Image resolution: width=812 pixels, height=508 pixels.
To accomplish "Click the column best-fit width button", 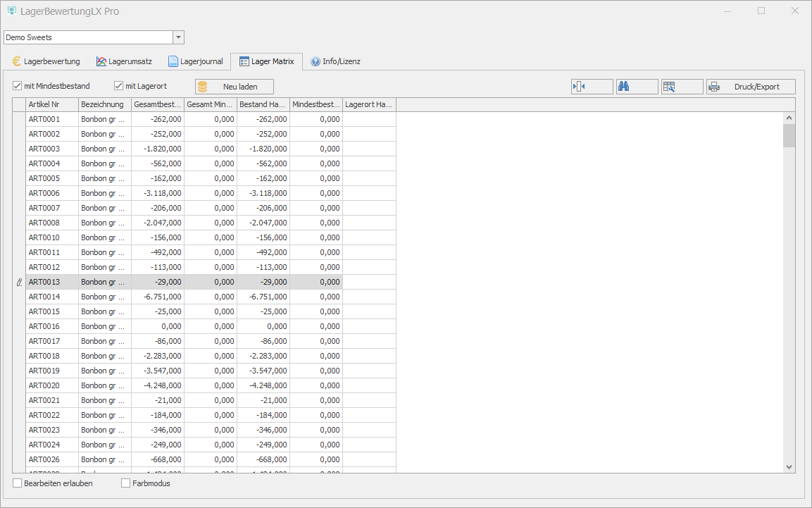I will [592, 87].
